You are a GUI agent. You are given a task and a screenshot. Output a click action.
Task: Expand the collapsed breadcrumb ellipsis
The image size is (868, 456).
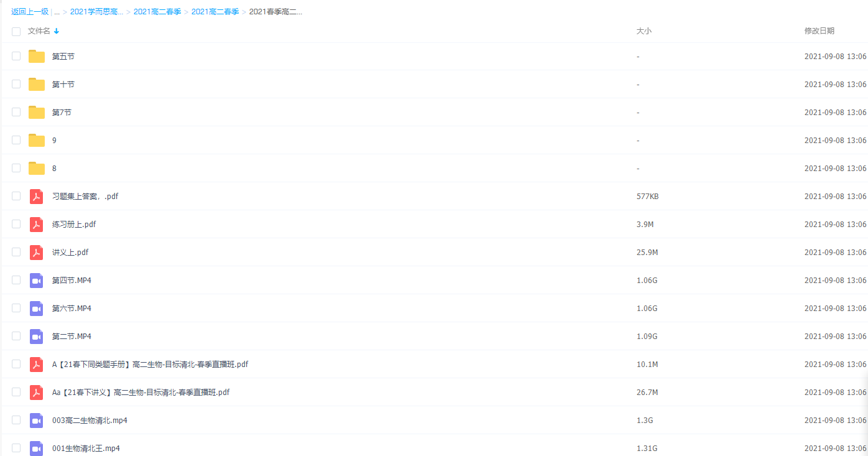tap(57, 12)
